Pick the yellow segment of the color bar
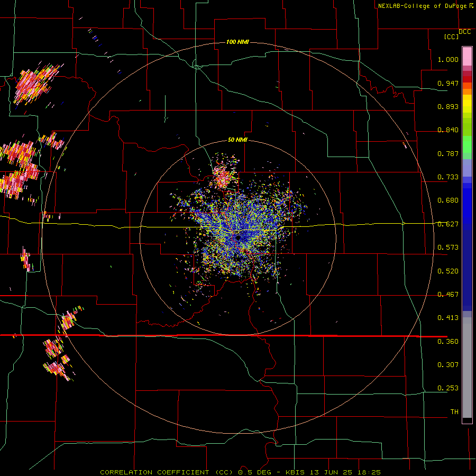 (x=467, y=104)
